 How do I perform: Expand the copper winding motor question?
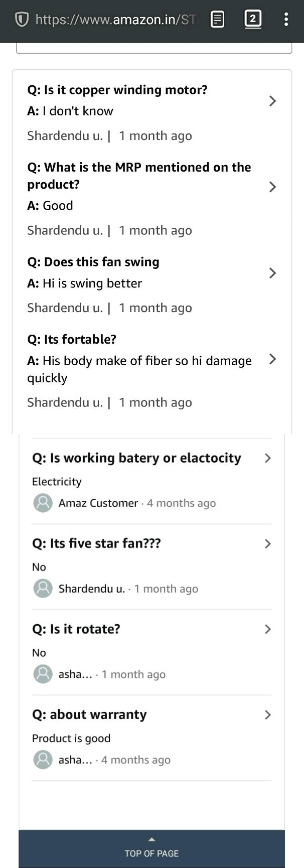click(272, 101)
